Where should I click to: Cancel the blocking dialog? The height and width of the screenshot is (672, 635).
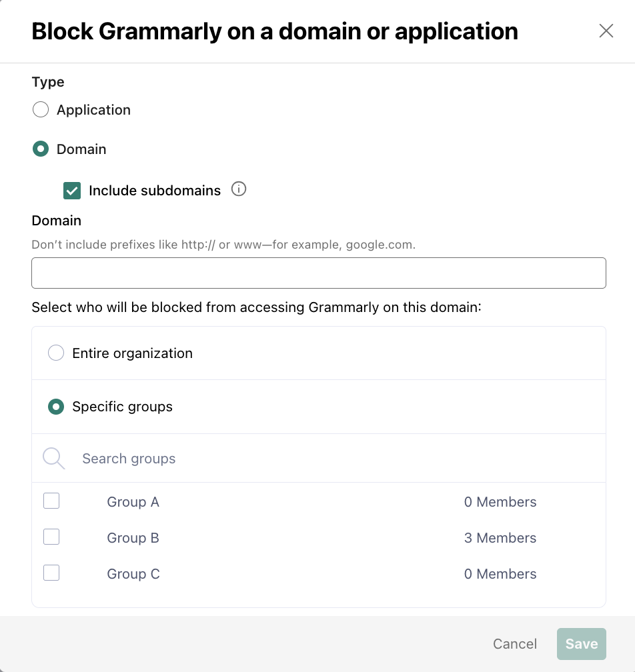pos(514,644)
